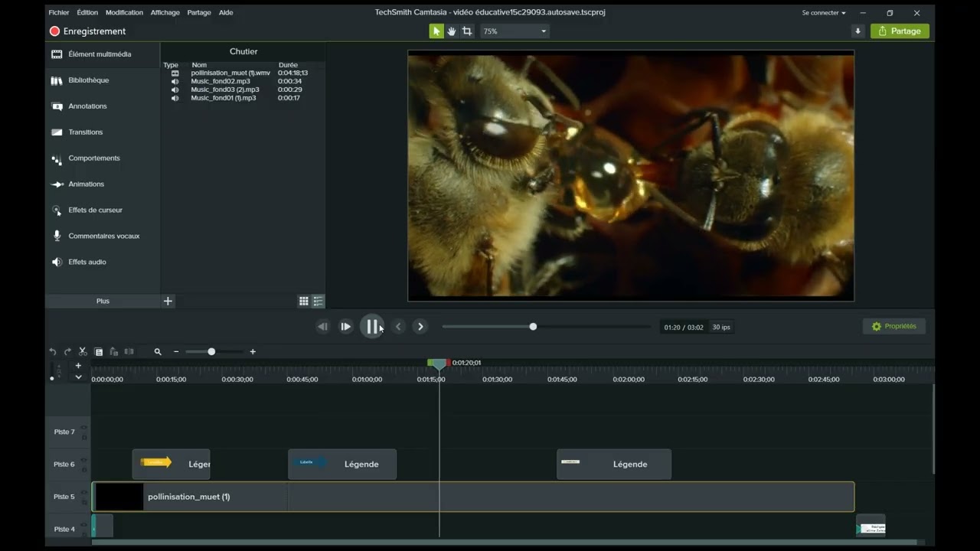This screenshot has height=551, width=980.
Task: Open the Partage menu in menu bar
Action: pyautogui.click(x=199, y=13)
